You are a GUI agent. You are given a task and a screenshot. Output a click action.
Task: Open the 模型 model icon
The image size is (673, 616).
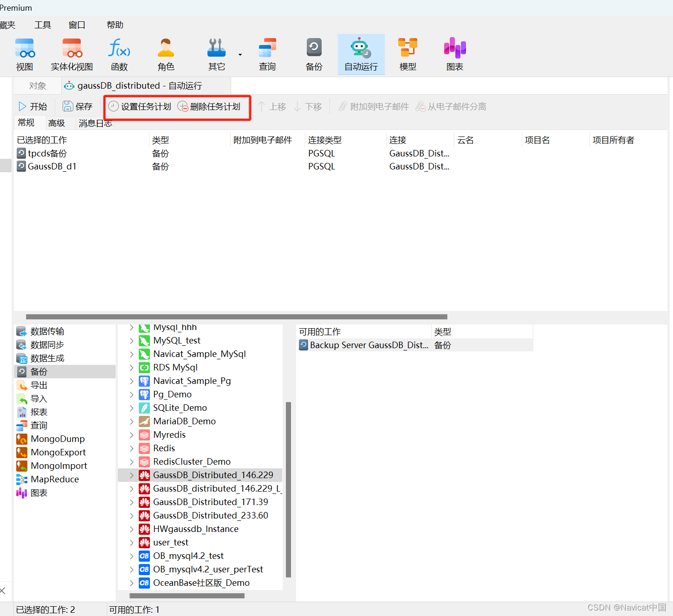[x=408, y=54]
